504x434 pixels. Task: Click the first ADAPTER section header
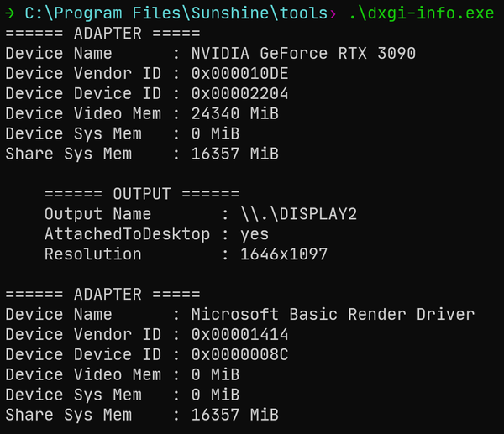(102, 34)
